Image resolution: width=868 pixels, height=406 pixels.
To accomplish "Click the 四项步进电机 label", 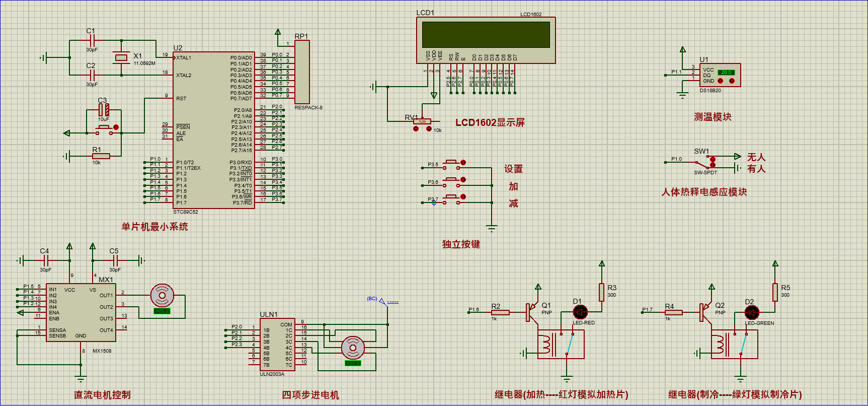I will click(x=310, y=395).
